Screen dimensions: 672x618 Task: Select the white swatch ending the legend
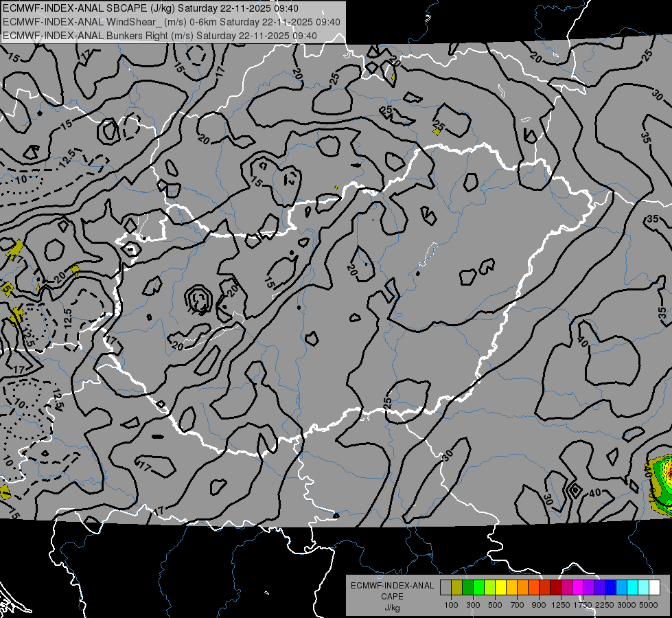pos(654,587)
